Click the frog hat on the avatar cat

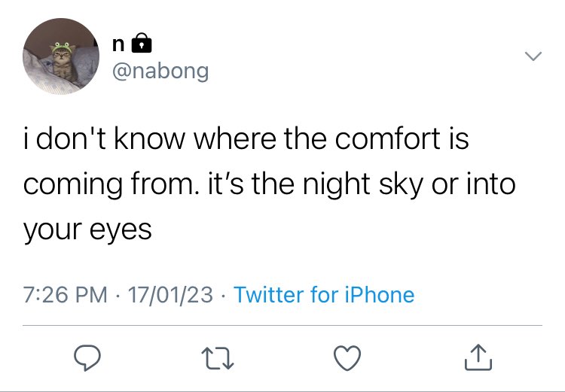pyautogui.click(x=62, y=47)
